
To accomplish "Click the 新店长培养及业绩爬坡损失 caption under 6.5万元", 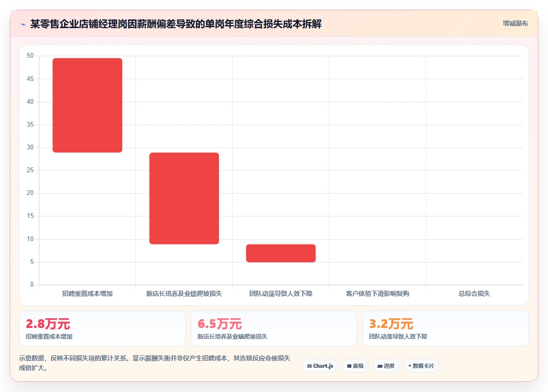I will coord(232,336).
